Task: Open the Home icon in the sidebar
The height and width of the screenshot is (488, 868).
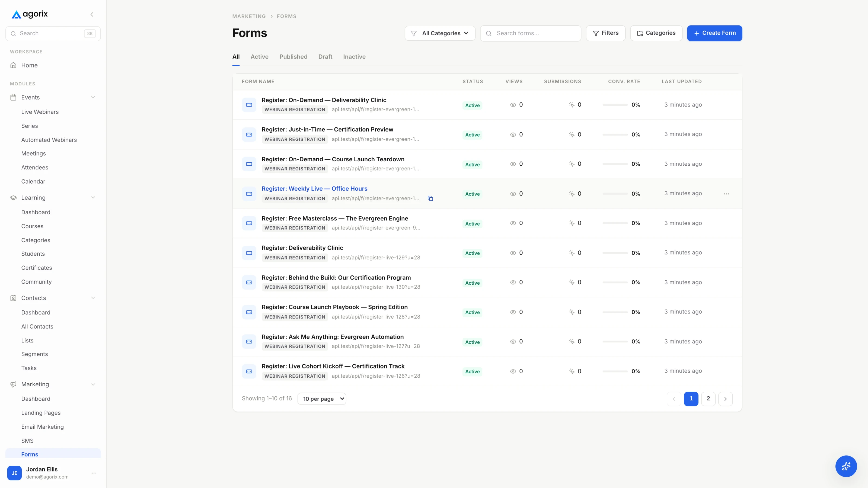Action: (x=14, y=65)
